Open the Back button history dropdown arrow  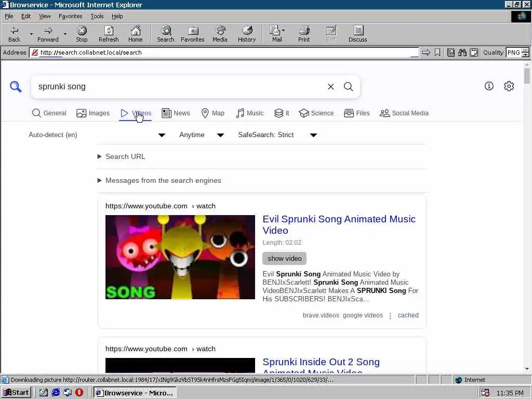(x=31, y=34)
